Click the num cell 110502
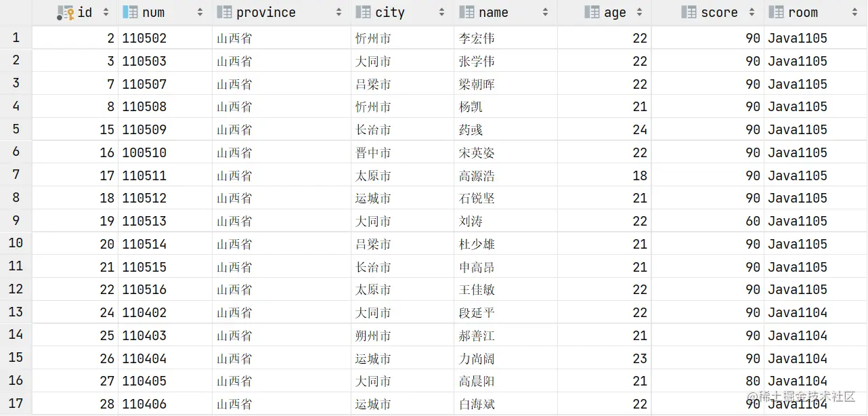This screenshot has height=416, width=868. 144,39
